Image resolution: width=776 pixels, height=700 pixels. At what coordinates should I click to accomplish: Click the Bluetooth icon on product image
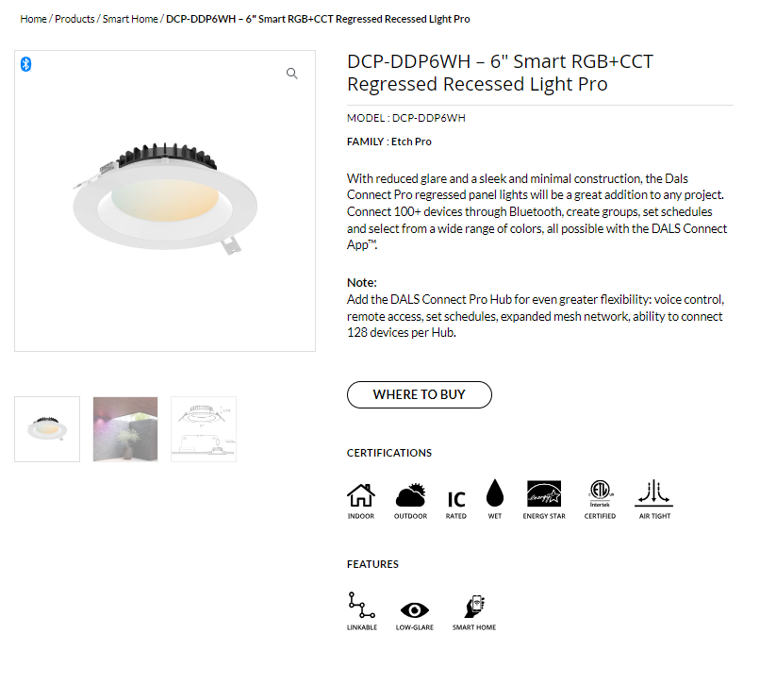25,64
